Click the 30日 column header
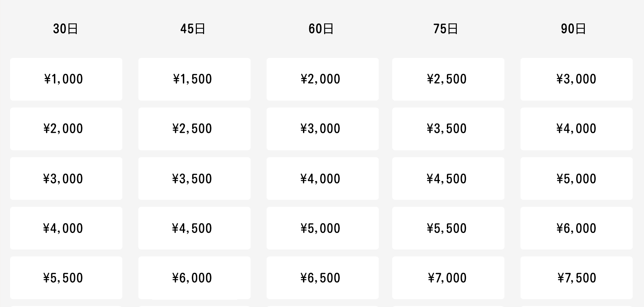The image size is (644, 307). point(65,29)
